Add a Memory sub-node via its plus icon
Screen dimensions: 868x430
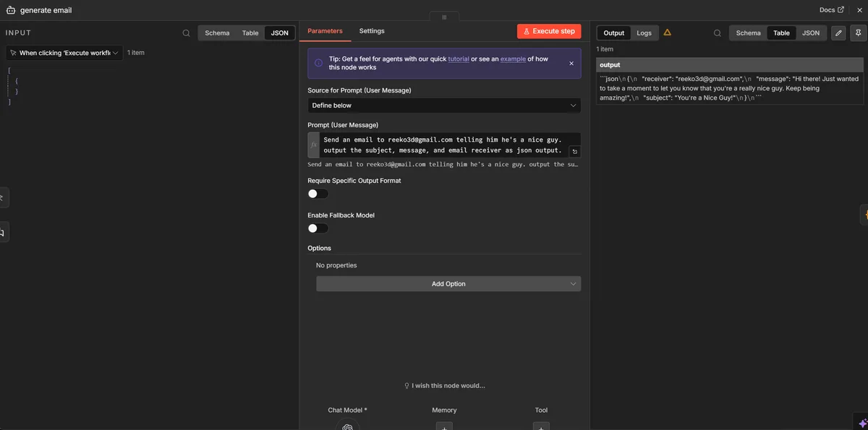coord(443,428)
